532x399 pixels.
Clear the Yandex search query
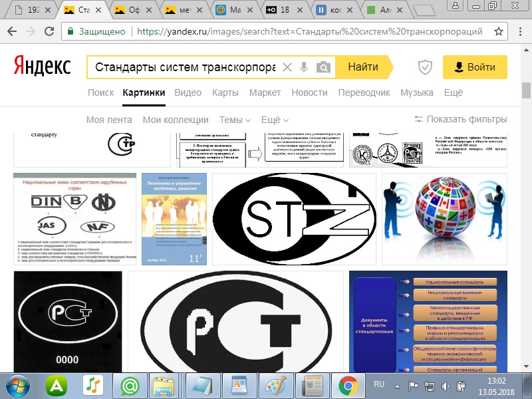[x=287, y=67]
